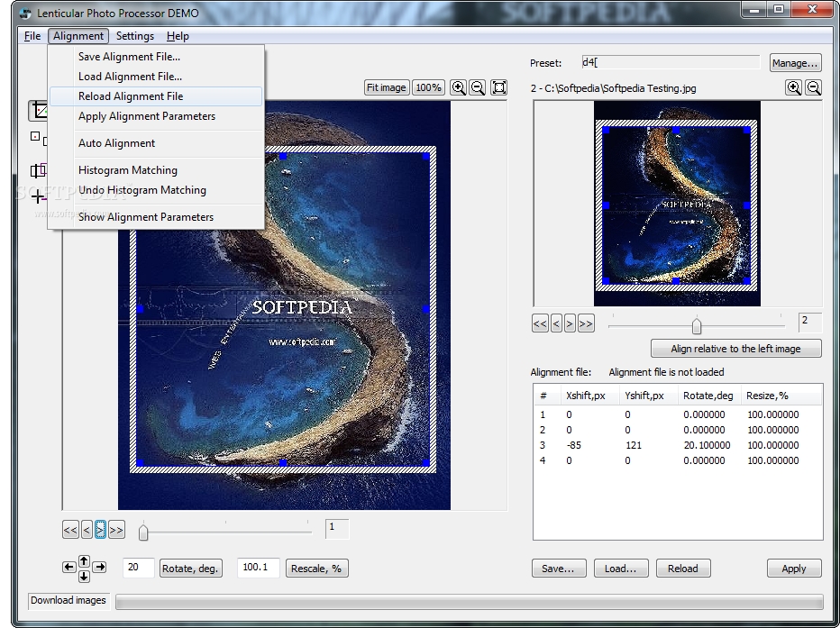This screenshot has height=628, width=840.
Task: Choose Undo Histogram Matching menu entry
Action: [156, 190]
